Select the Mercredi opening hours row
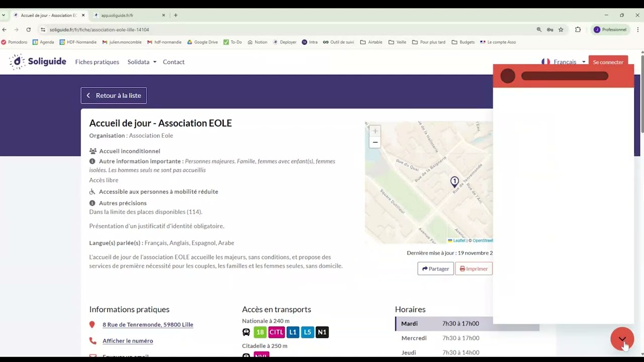This screenshot has width=644, height=362. click(467, 338)
